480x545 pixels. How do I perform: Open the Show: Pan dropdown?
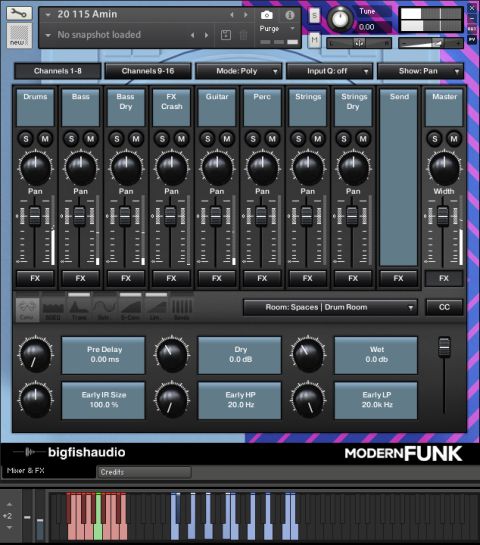click(x=421, y=71)
